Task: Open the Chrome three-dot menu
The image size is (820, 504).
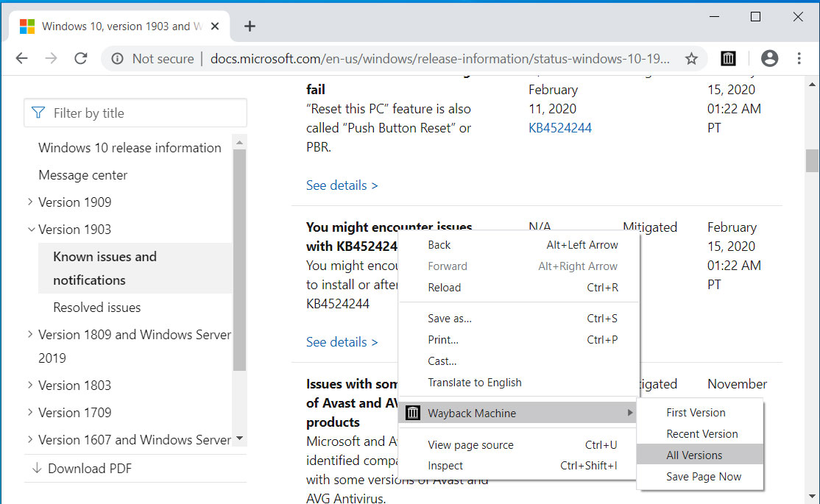Action: click(799, 59)
